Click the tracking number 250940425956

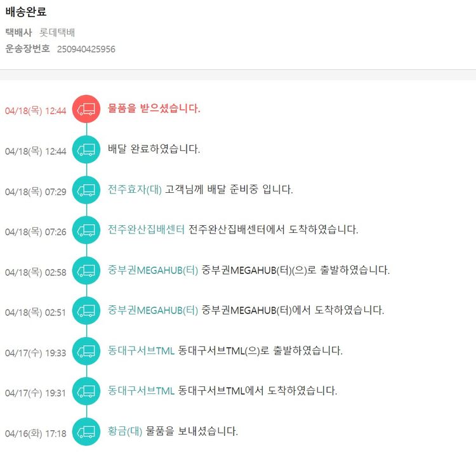[86, 49]
